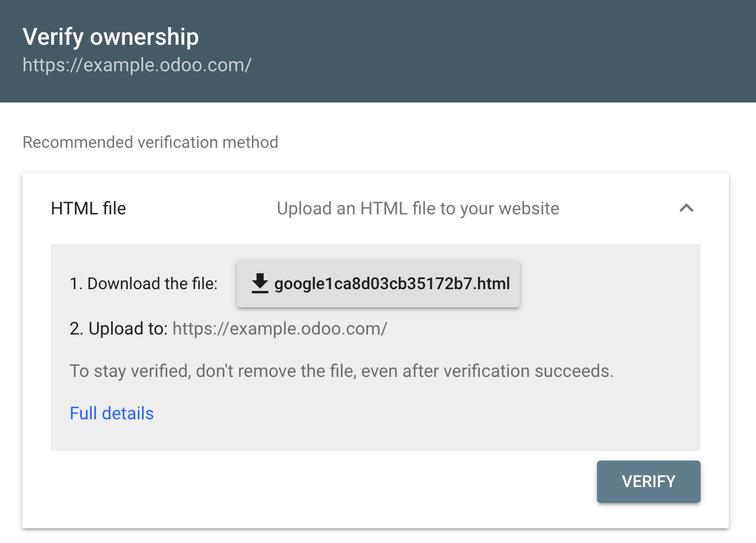Screen dimensions: 756x543
Task: Click the stay verified warning message
Action: click(341, 371)
